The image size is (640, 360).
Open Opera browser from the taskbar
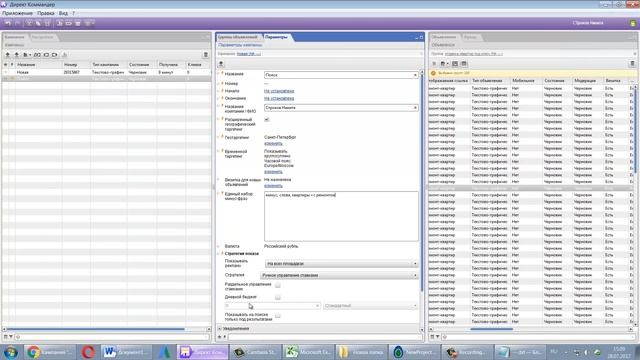coord(88,352)
